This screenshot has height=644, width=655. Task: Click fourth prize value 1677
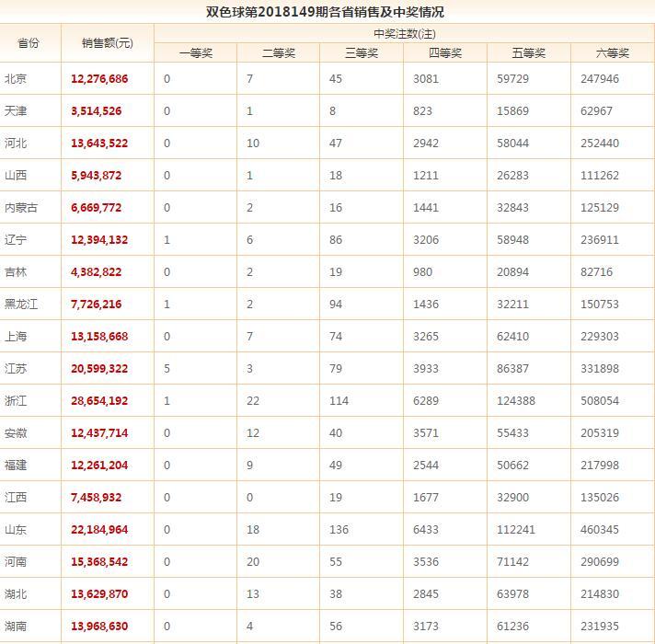[426, 498]
